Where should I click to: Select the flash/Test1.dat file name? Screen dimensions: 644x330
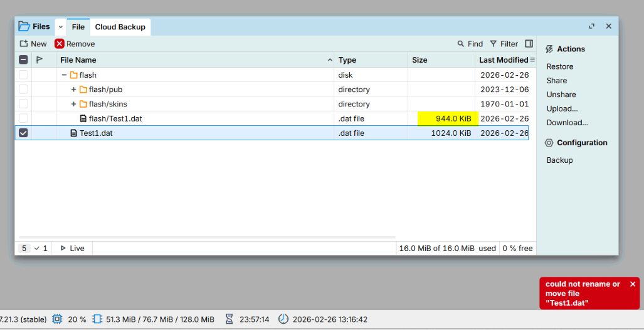point(115,118)
